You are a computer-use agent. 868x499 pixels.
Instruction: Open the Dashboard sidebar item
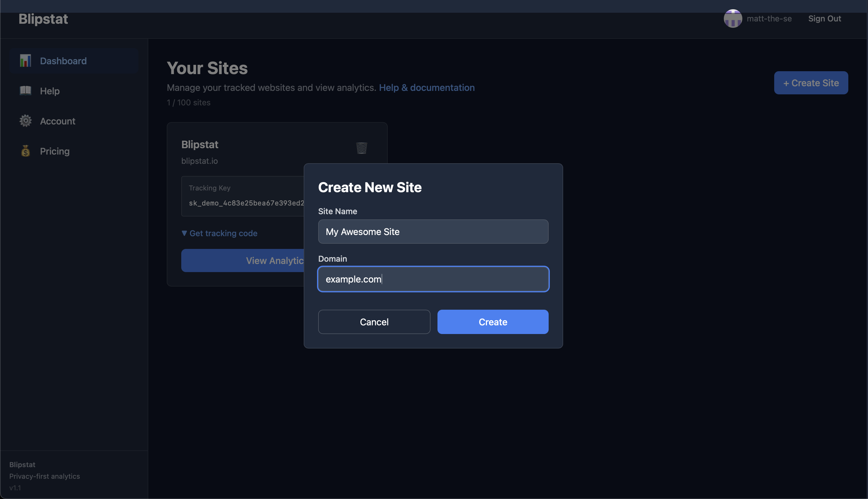(x=63, y=61)
